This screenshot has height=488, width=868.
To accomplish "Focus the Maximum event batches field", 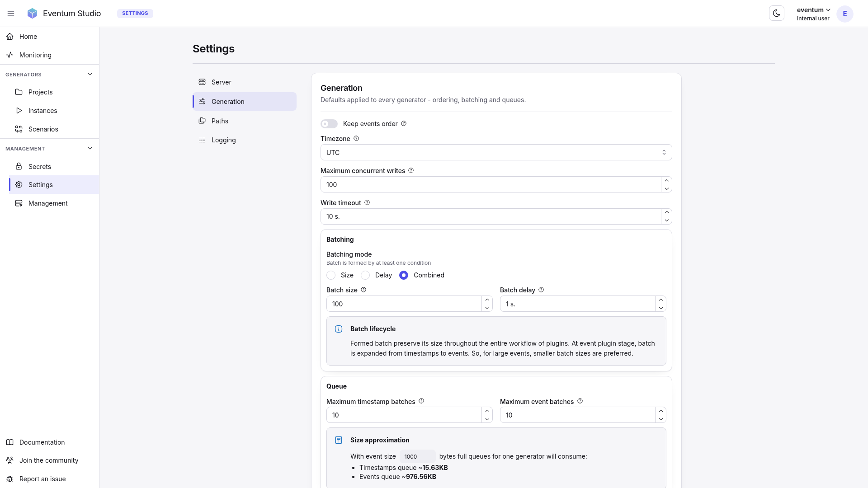I will pyautogui.click(x=578, y=415).
